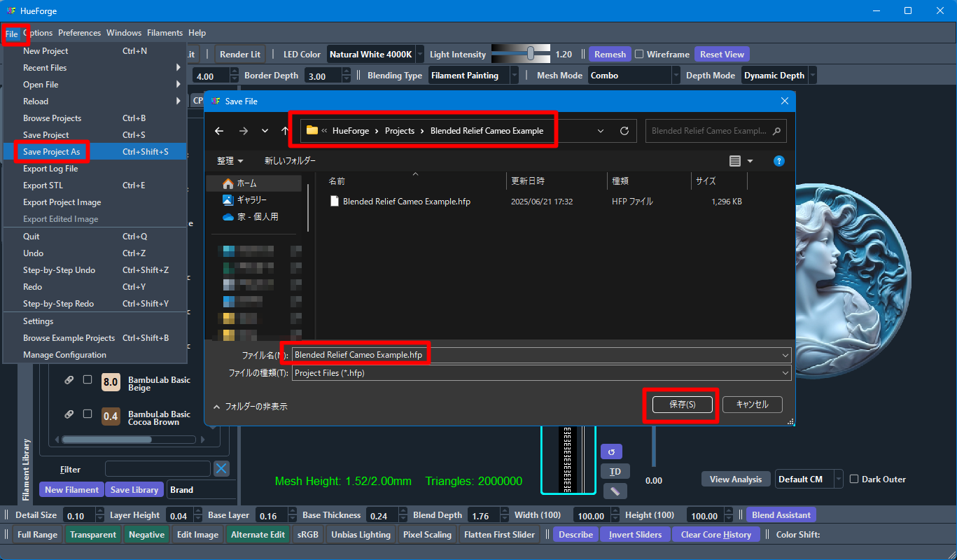This screenshot has width=957, height=560.
Task: Select Export STL from the File menu
Action: (43, 185)
